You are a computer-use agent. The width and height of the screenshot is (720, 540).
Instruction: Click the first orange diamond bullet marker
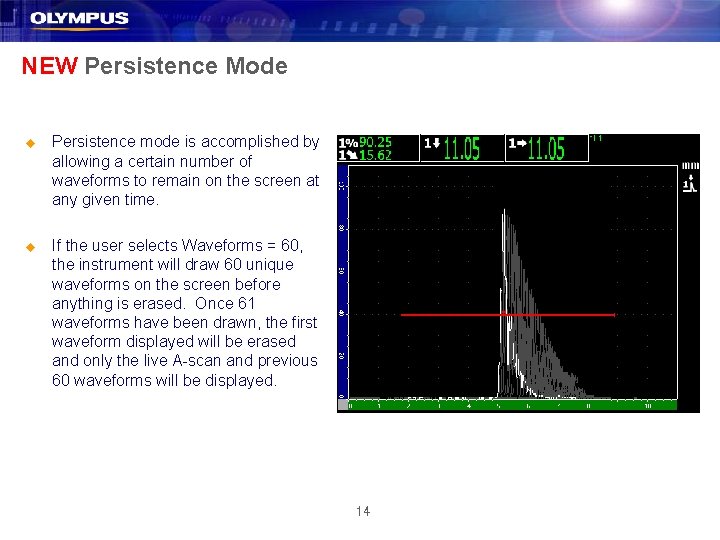pyautogui.click(x=31, y=143)
